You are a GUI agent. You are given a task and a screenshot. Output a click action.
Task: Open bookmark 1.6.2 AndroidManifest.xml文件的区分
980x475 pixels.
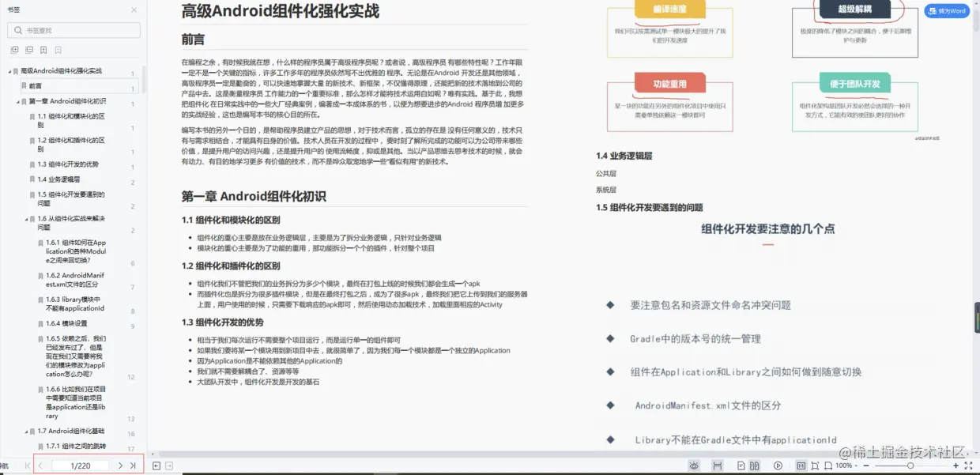click(x=75, y=280)
